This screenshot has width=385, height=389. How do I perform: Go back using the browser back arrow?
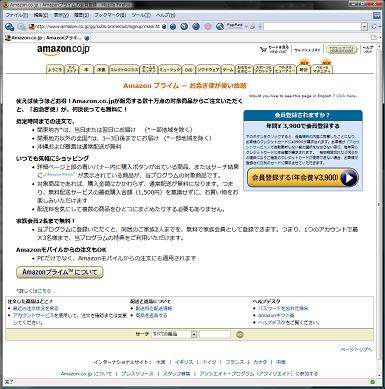(10, 27)
